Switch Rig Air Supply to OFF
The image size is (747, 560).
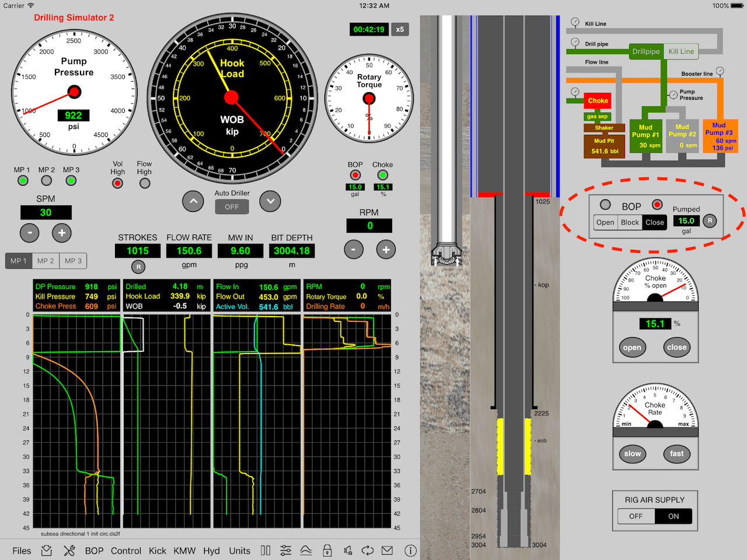pos(636,516)
